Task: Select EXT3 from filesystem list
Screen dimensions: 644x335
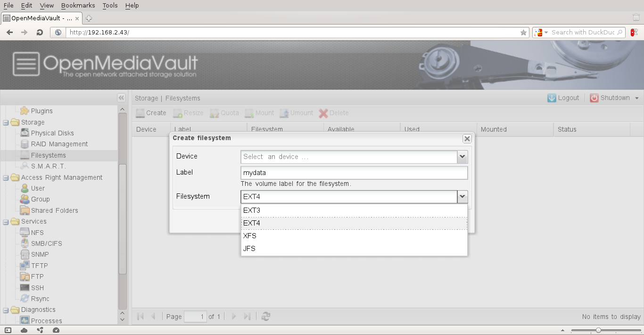Action: (354, 210)
